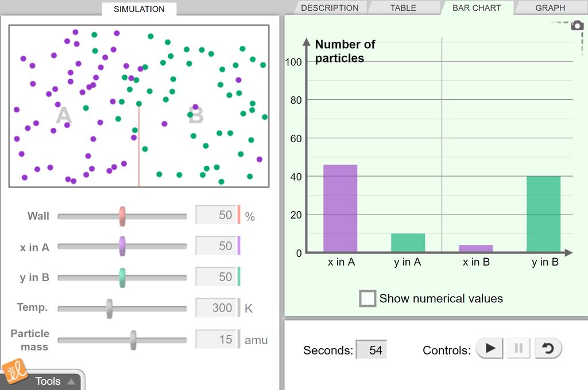Expand the Tools panel arrow
Screen dimensions: 588x390
click(71, 381)
